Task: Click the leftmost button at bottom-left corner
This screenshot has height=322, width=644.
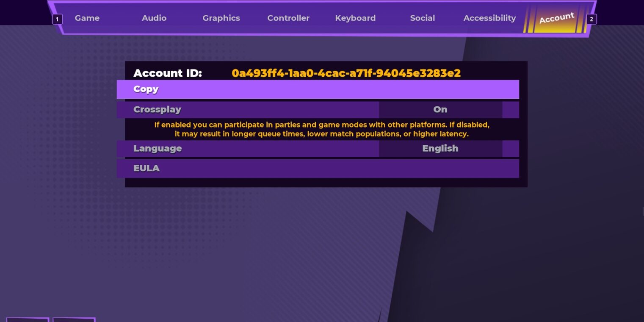Action: pyautogui.click(x=28, y=319)
